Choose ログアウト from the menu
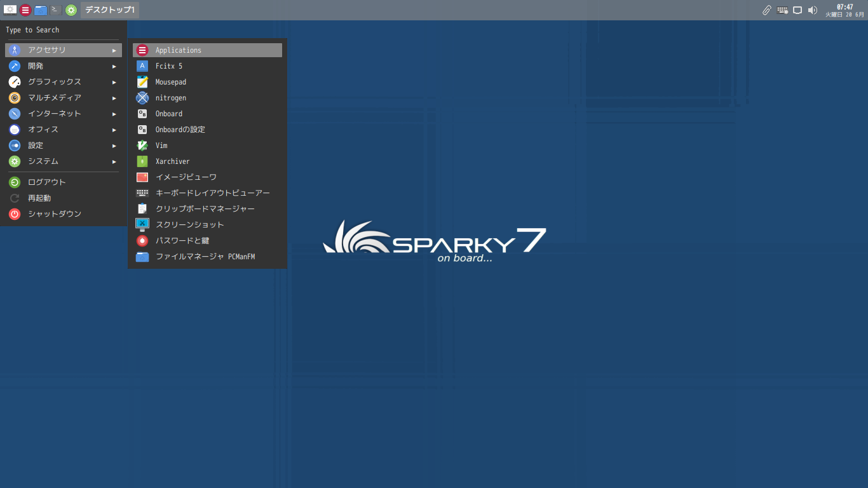The width and height of the screenshot is (868, 488). pos(64,182)
